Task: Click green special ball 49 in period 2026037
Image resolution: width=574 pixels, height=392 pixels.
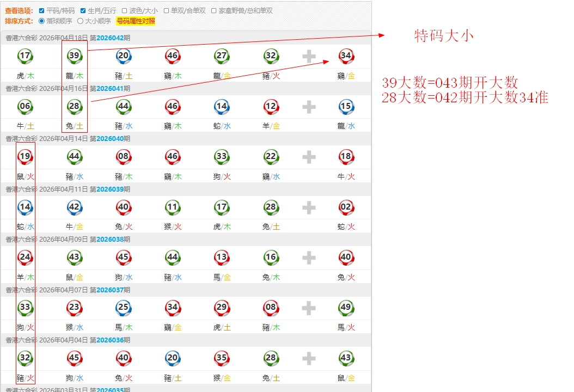Action: pyautogui.click(x=346, y=308)
